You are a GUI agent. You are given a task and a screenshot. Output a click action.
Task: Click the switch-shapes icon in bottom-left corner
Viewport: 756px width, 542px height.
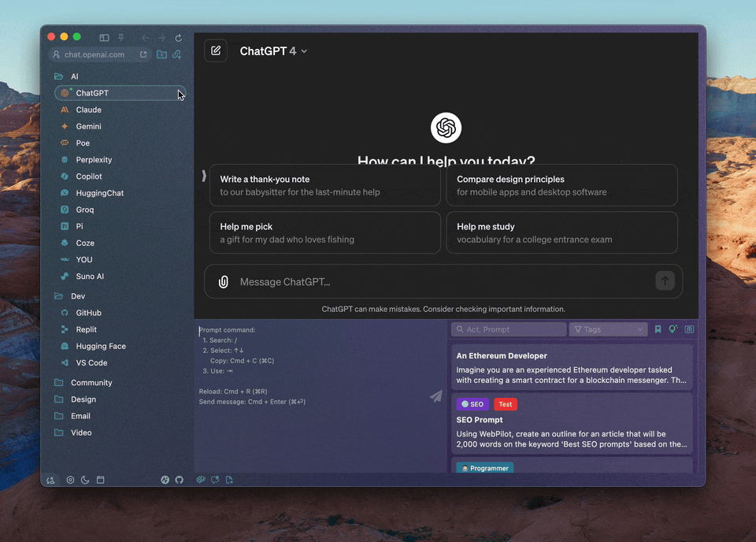pos(50,480)
